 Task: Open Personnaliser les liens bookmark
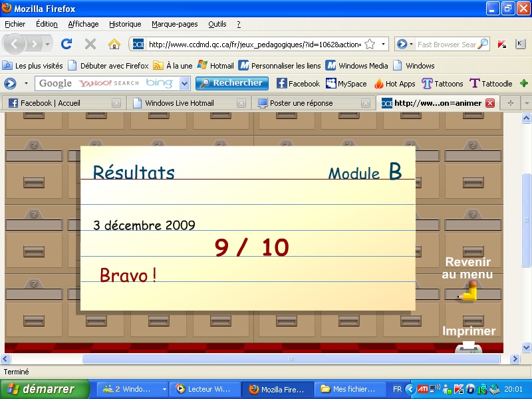point(279,65)
